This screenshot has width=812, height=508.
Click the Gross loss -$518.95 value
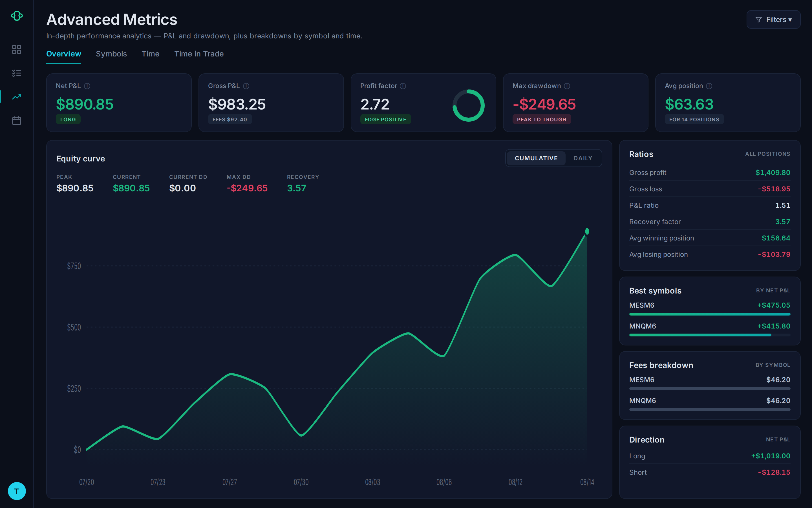(x=774, y=189)
